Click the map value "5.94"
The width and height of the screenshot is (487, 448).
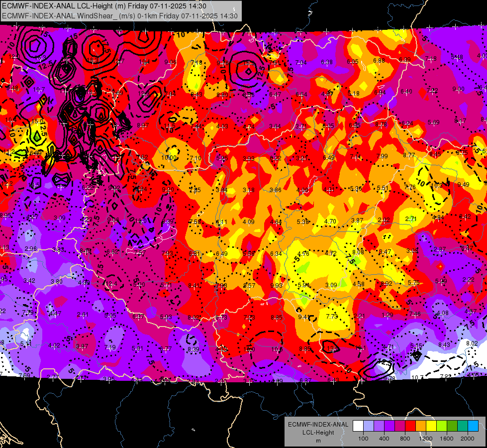point(304,285)
